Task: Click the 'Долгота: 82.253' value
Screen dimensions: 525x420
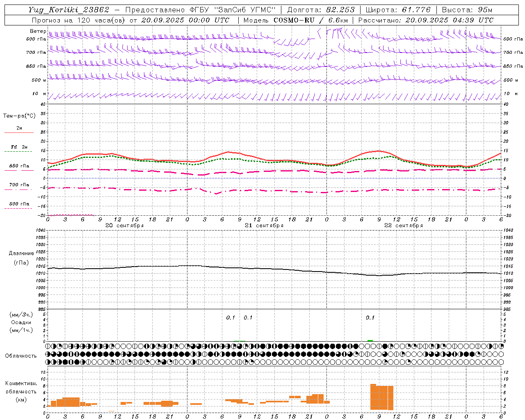Action: (321, 10)
